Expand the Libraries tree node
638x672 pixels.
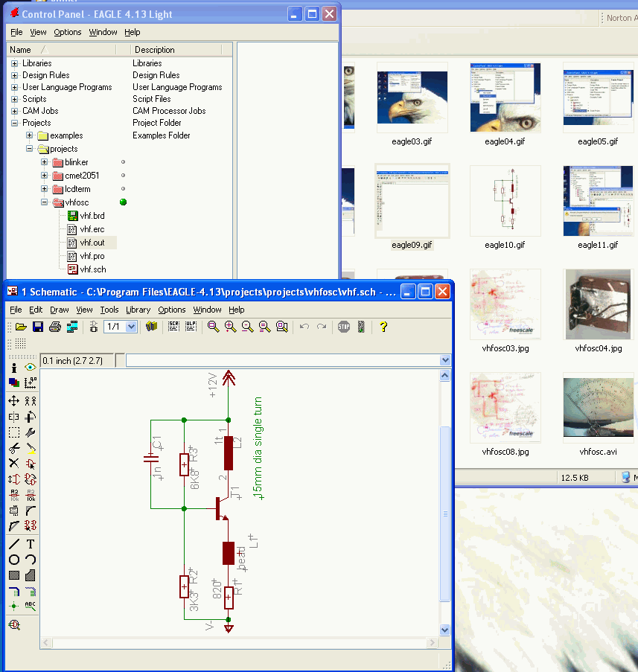tap(15, 63)
